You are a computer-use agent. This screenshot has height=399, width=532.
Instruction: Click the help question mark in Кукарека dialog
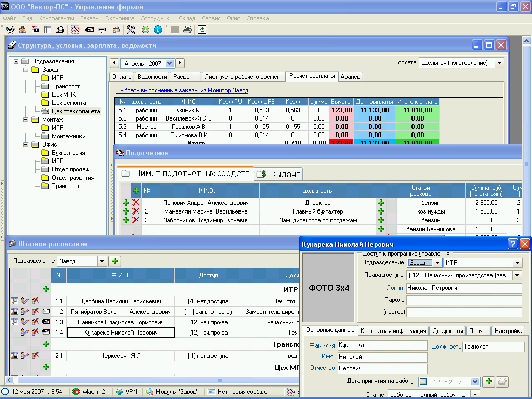click(513, 244)
